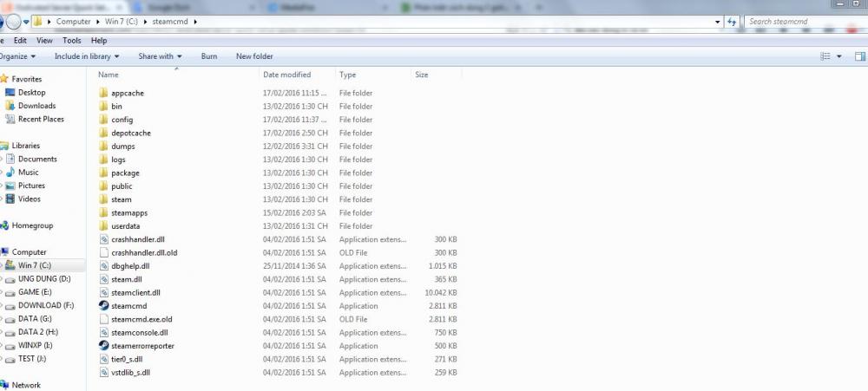Click the Videos library icon

point(10,199)
